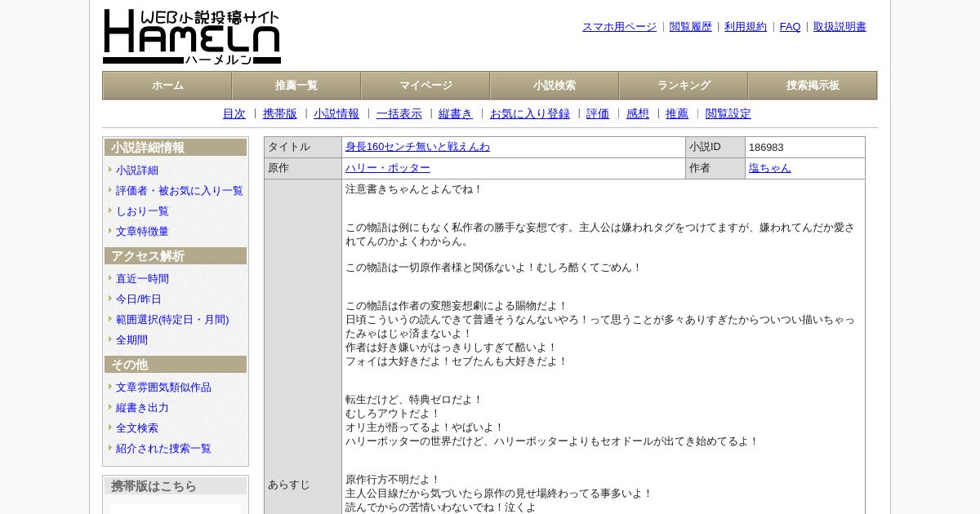
Task: Click 小説情報 in the sub-menu
Action: [336, 114]
